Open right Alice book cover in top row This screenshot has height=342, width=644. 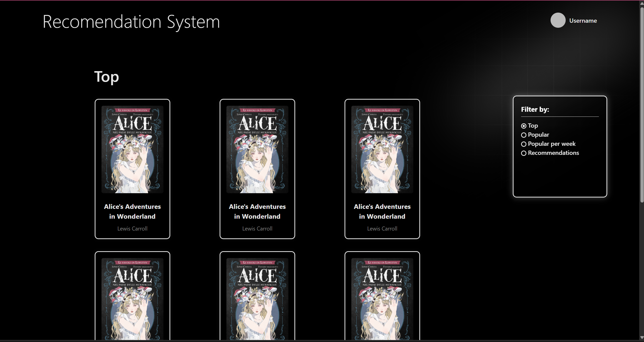382,149
